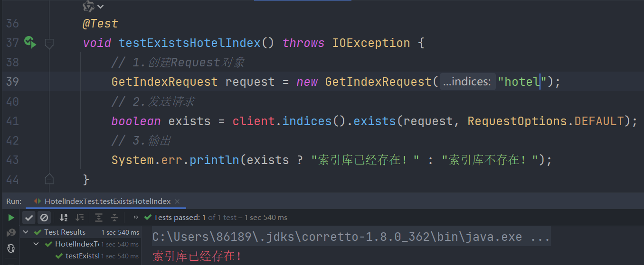Screen dimensions: 644x265
Task: Click line number 39 in the gutter
Action: 13,82
